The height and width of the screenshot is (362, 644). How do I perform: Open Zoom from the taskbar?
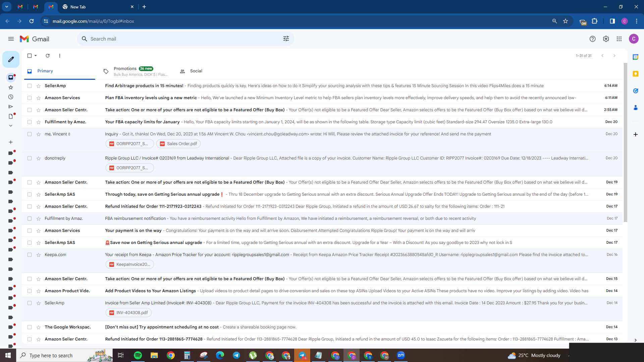(x=401, y=355)
